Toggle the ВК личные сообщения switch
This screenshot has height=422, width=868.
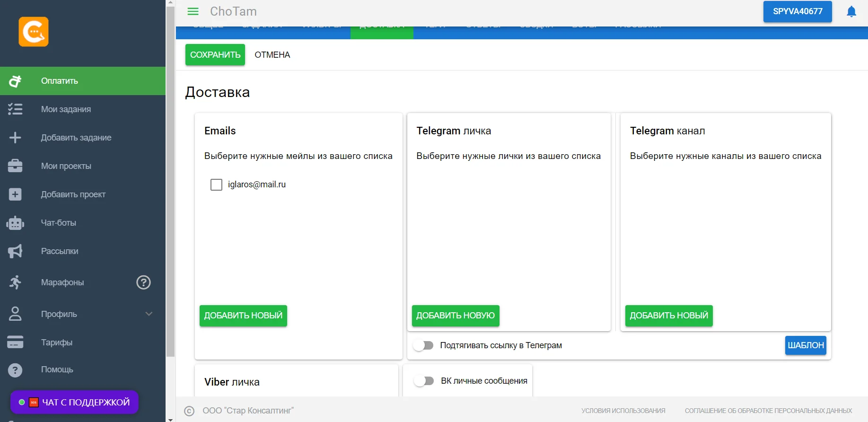pyautogui.click(x=424, y=381)
